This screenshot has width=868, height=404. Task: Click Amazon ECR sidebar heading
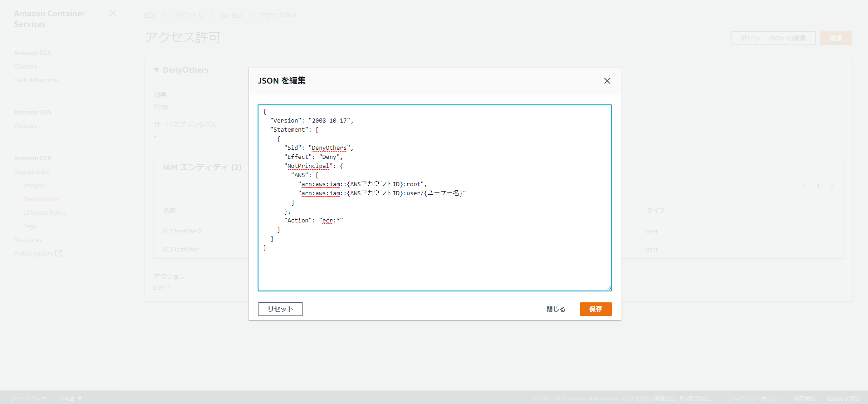coord(33,158)
